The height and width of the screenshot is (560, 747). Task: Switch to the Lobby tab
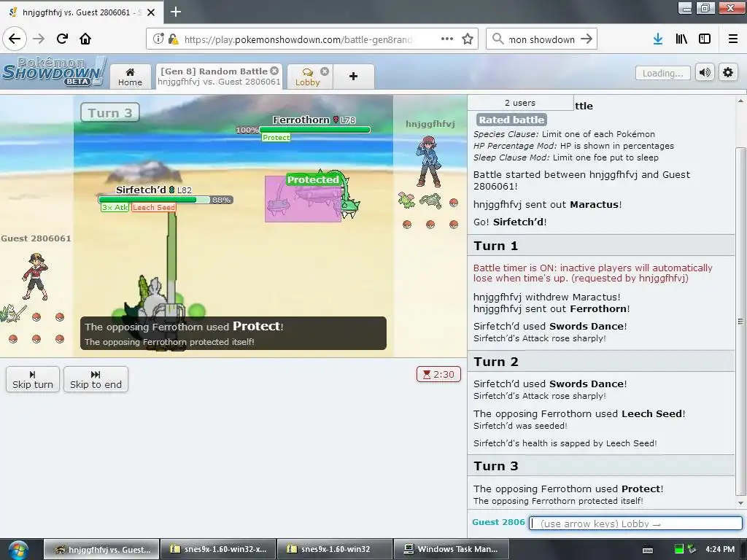pos(307,77)
